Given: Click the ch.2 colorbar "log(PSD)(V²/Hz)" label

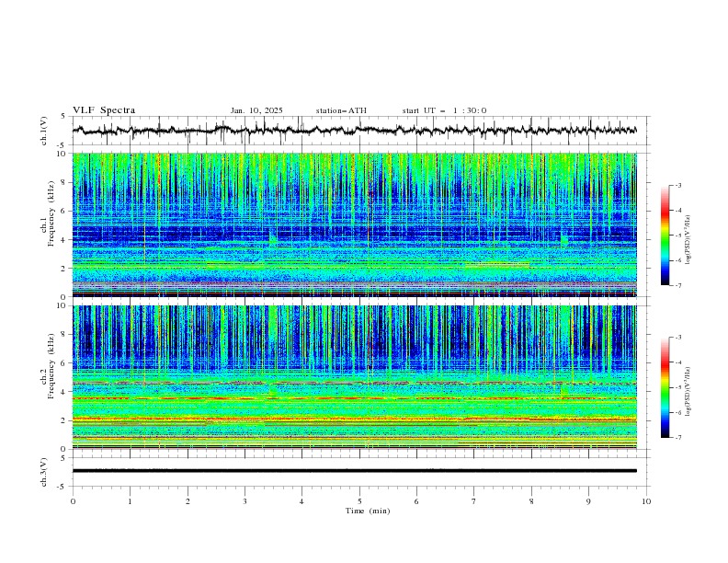Looking at the screenshot, I should coord(688,391).
